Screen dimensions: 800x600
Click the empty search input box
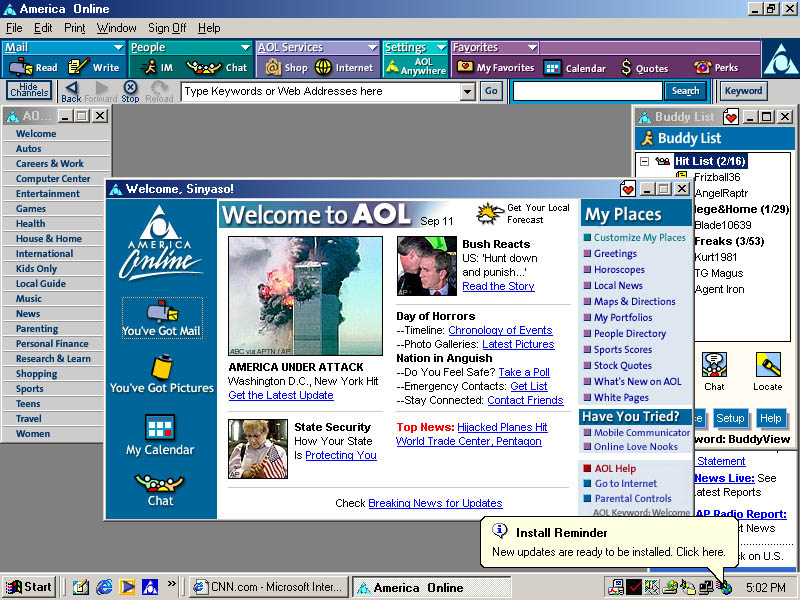tap(587, 91)
